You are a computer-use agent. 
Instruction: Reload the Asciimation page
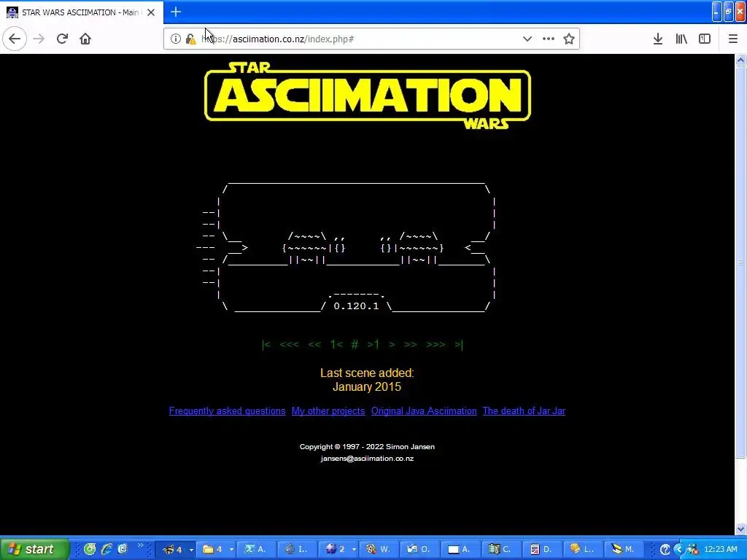[62, 39]
